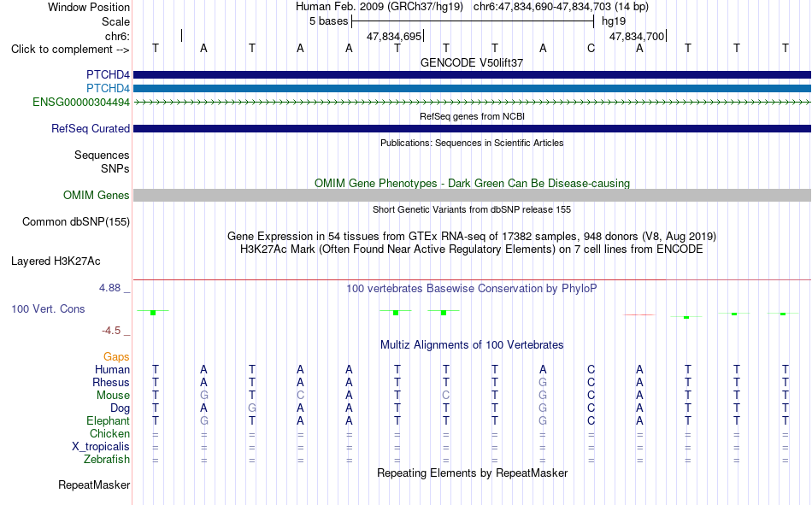Image resolution: width=812 pixels, height=505 pixels.
Task: Click the gray OMIM Genes bar
Action: click(x=473, y=196)
